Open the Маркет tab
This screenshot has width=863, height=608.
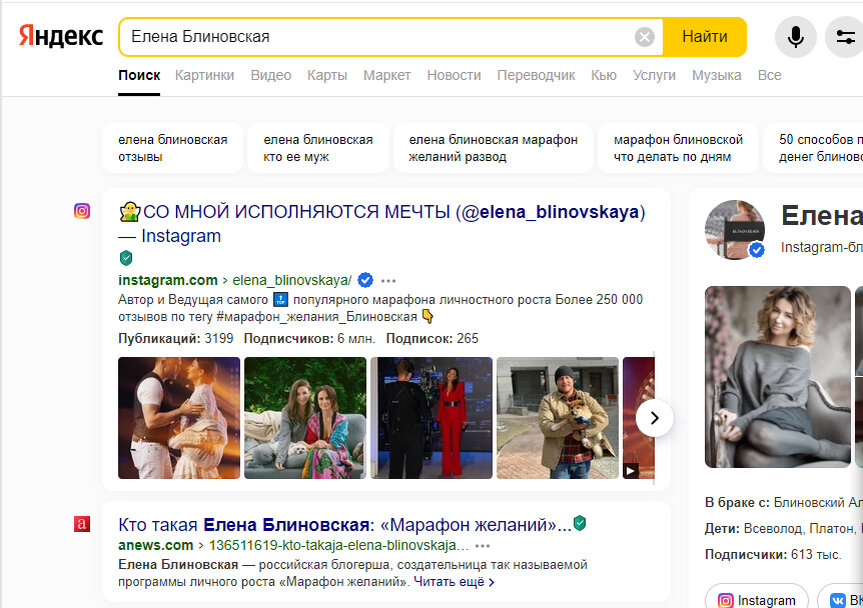(x=387, y=75)
